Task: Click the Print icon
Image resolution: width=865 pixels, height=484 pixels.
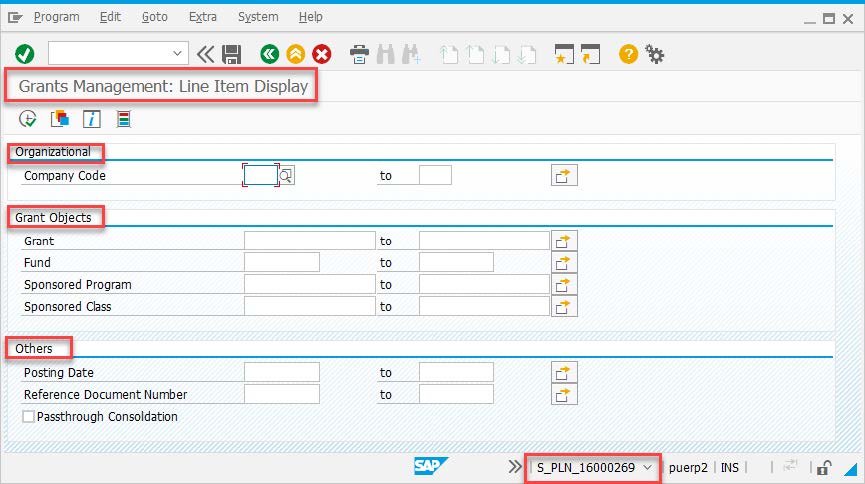Action: [359, 54]
